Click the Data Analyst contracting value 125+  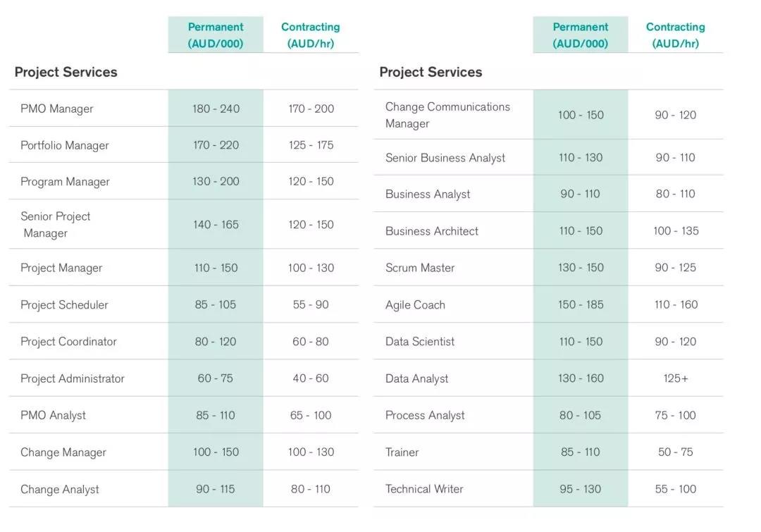(676, 378)
